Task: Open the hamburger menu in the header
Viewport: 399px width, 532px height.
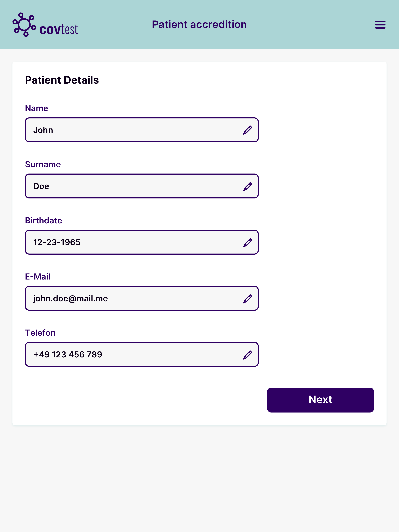Action: 380,25
